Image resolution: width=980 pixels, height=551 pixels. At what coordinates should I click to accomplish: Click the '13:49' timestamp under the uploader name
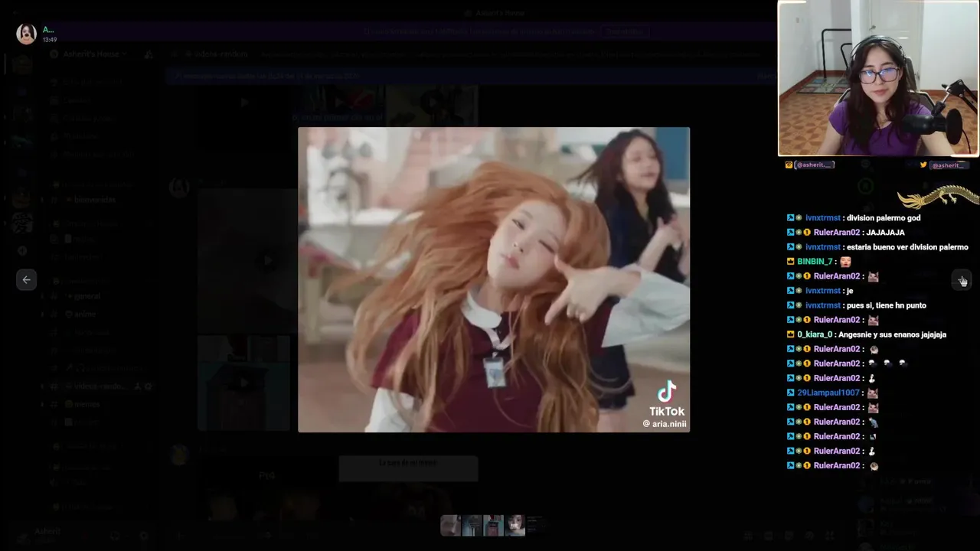coord(50,40)
